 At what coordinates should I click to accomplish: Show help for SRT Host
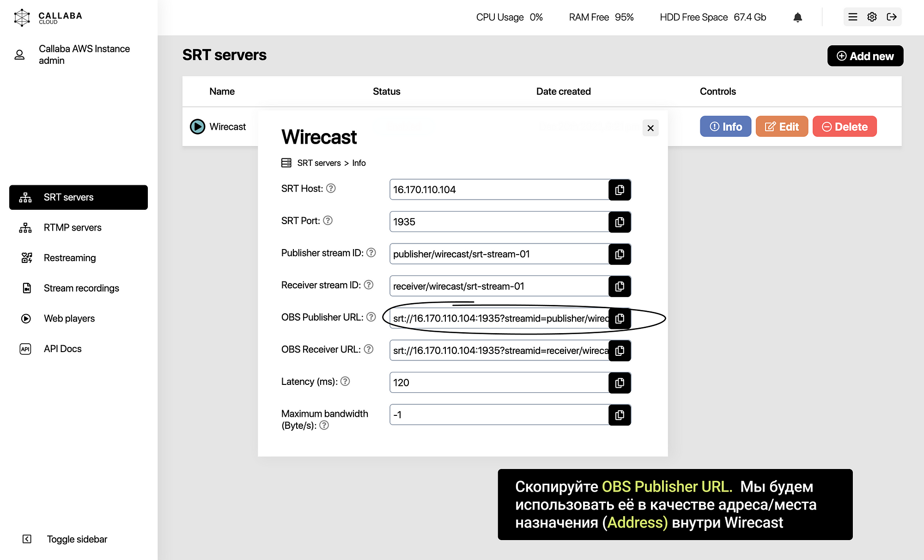pyautogui.click(x=331, y=189)
